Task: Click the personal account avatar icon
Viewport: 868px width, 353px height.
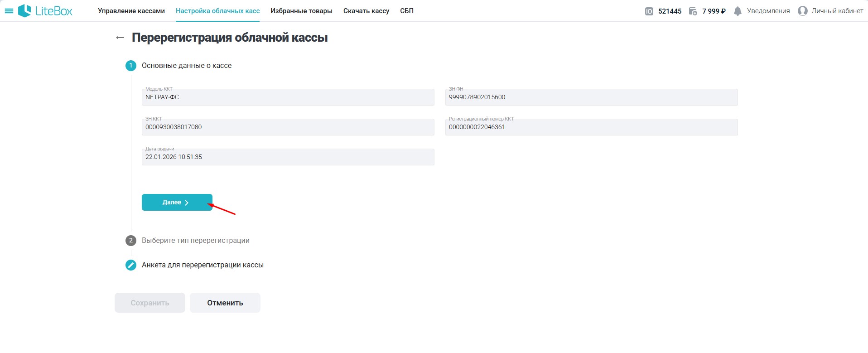Action: tap(802, 11)
